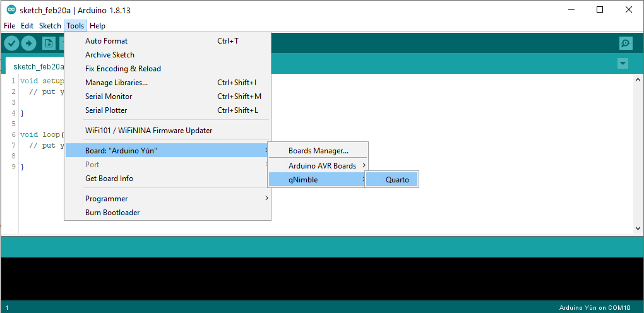Screen dimensions: 644x313
Task: Open Boards Manager from submenu
Action: (318, 151)
